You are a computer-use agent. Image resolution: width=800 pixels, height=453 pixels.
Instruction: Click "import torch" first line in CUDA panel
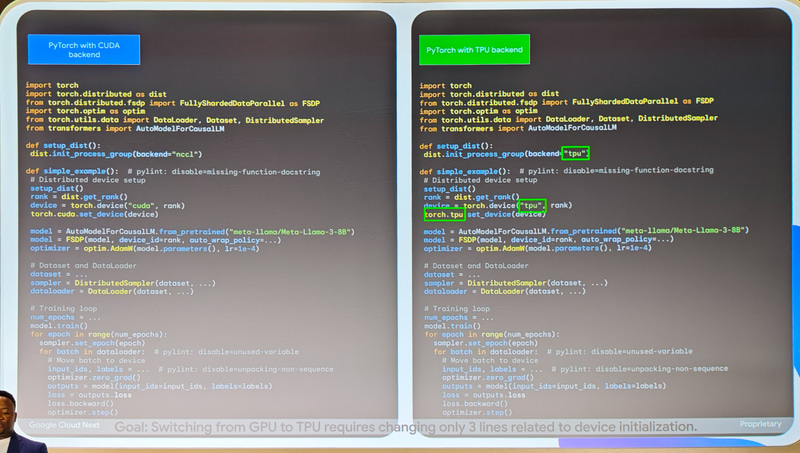pyautogui.click(x=52, y=85)
